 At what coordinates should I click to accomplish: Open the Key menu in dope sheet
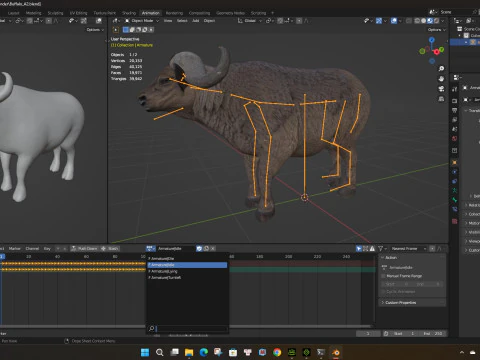(47, 249)
